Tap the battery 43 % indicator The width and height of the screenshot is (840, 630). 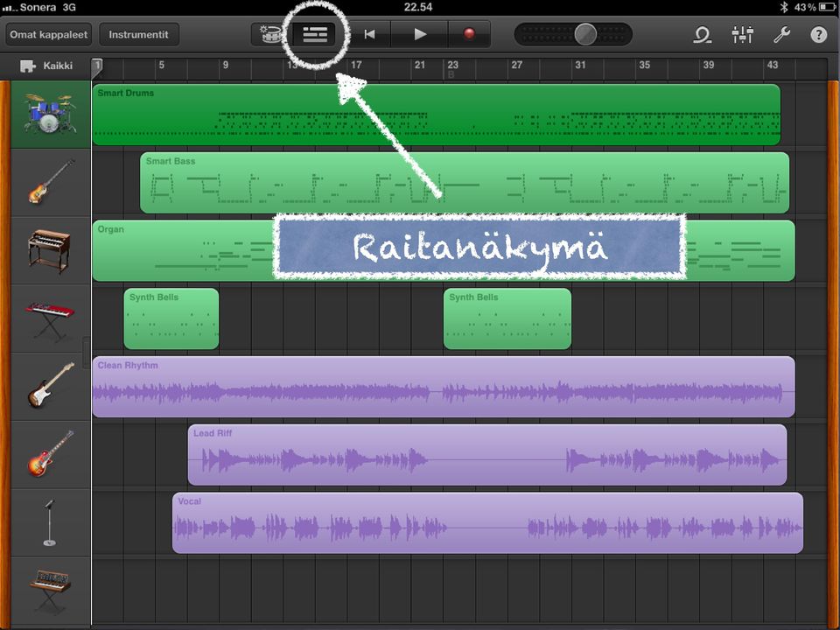click(x=815, y=7)
